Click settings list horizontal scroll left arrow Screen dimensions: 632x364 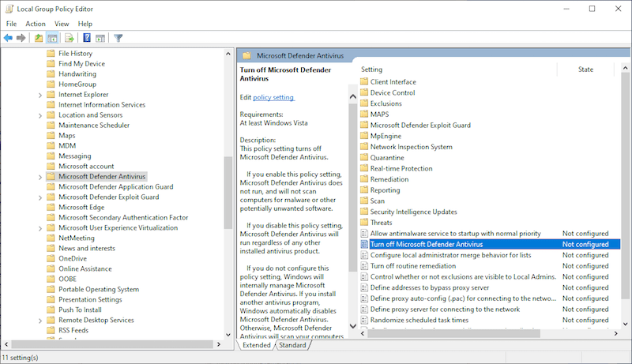point(363,333)
